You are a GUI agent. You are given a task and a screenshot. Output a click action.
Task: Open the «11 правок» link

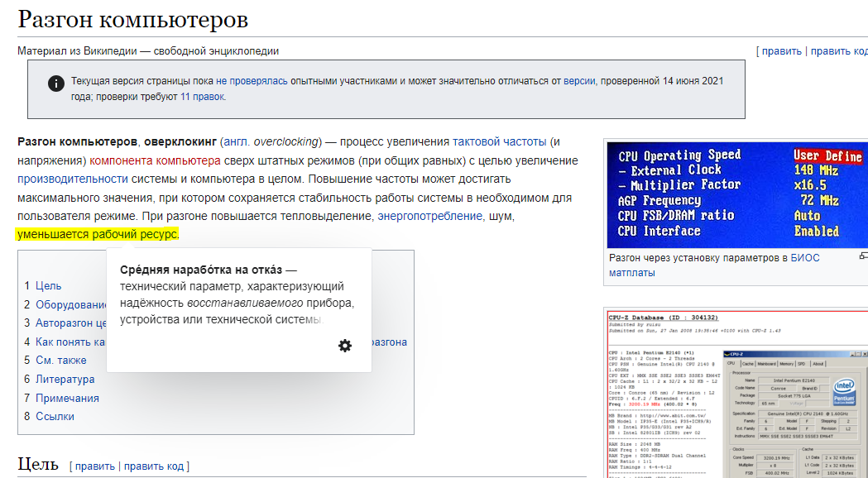point(202,96)
